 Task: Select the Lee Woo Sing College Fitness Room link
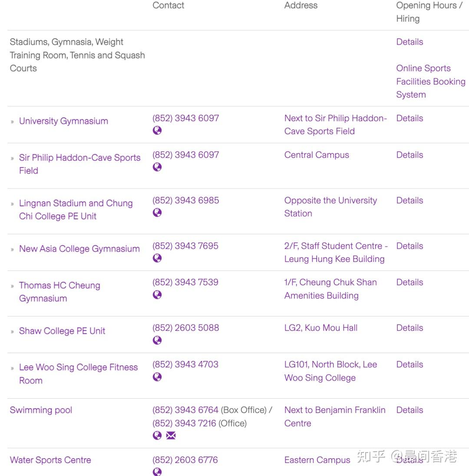pos(78,374)
